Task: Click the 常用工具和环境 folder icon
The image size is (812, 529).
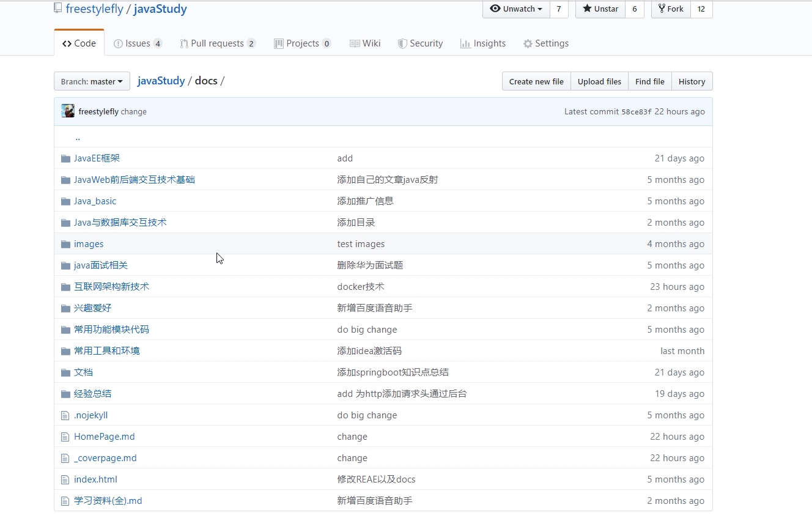Action: [x=65, y=351]
